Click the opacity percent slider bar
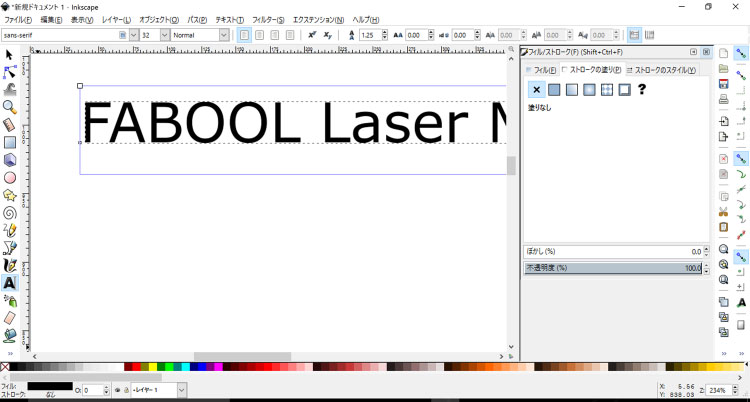 tap(613, 268)
